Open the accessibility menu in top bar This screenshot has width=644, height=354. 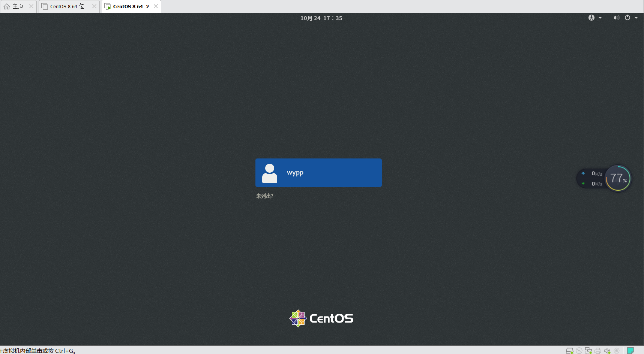click(595, 18)
